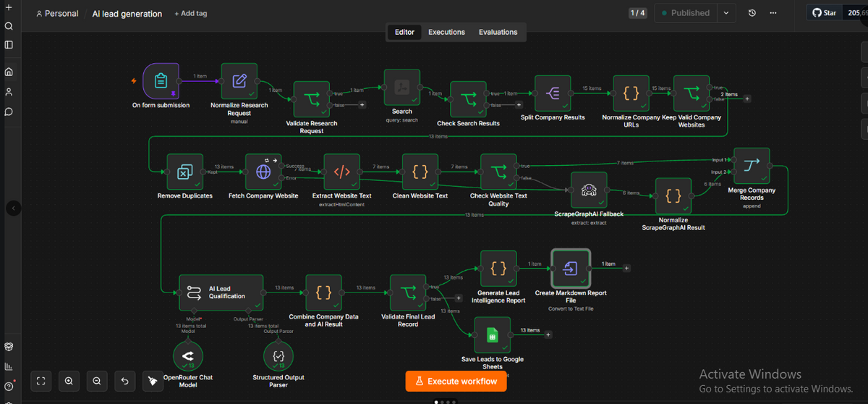This screenshot has height=404, width=868.
Task: Click the Execute workflow button
Action: [456, 381]
